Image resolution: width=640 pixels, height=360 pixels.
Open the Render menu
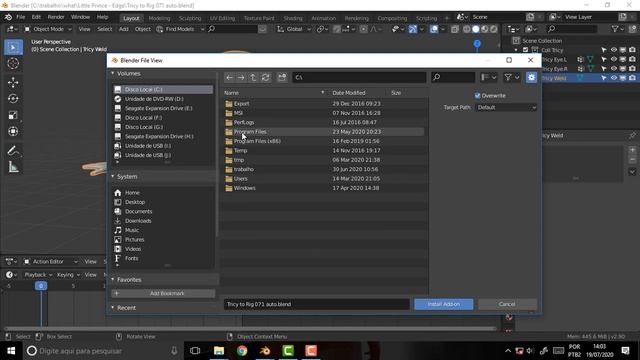click(56, 17)
